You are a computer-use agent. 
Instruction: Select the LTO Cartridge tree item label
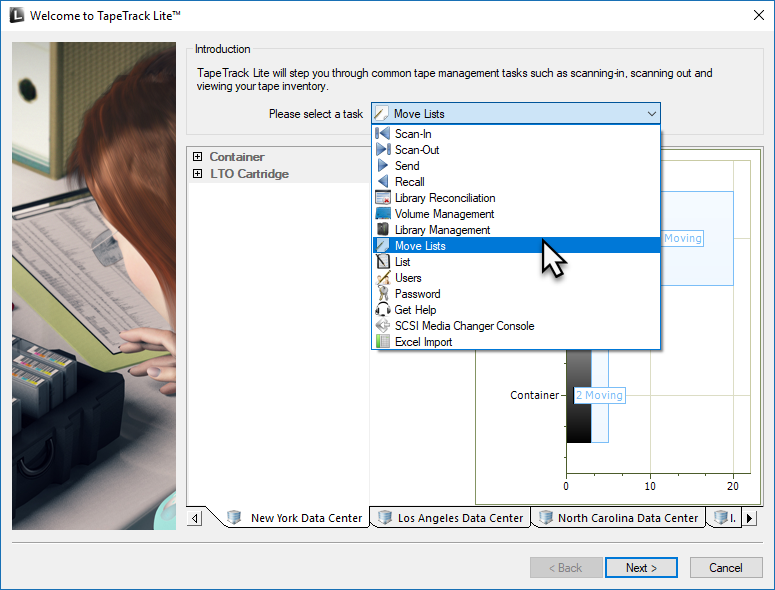pyautogui.click(x=249, y=173)
